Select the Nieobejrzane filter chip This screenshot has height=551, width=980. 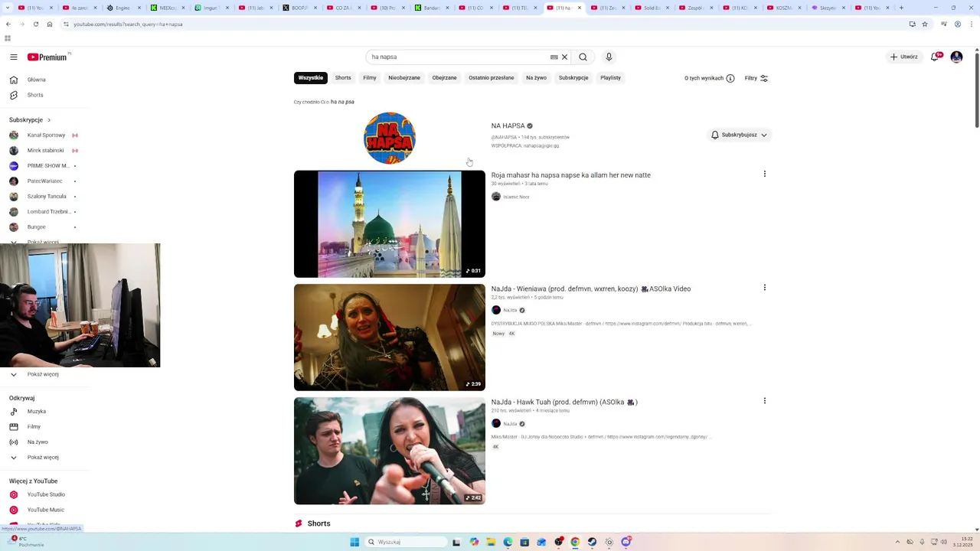[x=404, y=77]
